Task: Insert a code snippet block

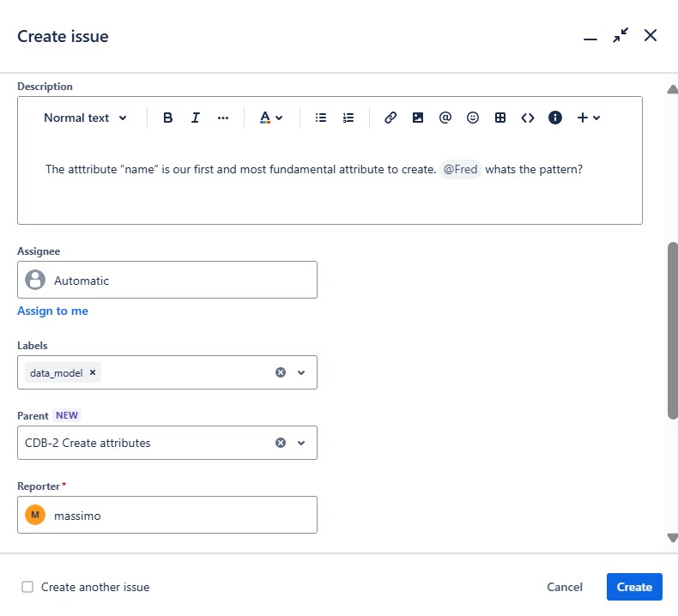Action: (528, 118)
